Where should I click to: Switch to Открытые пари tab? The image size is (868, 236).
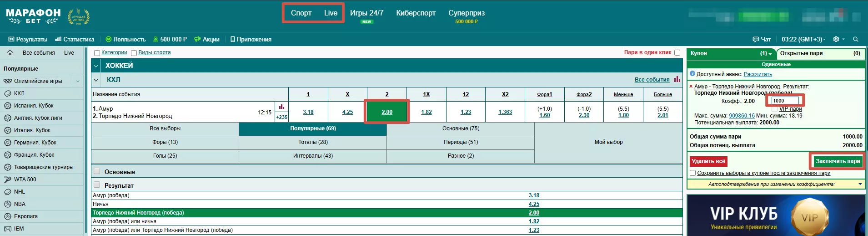point(819,53)
